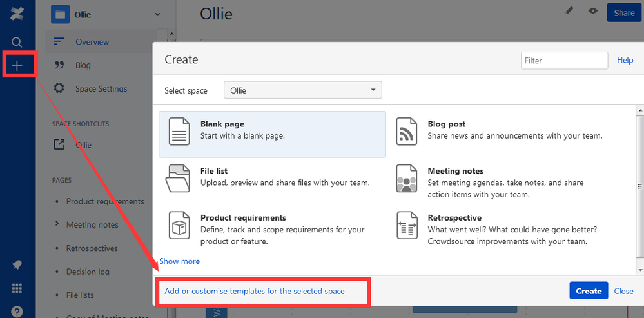Click the Product requirements template title
The image size is (644, 318).
[x=243, y=217]
